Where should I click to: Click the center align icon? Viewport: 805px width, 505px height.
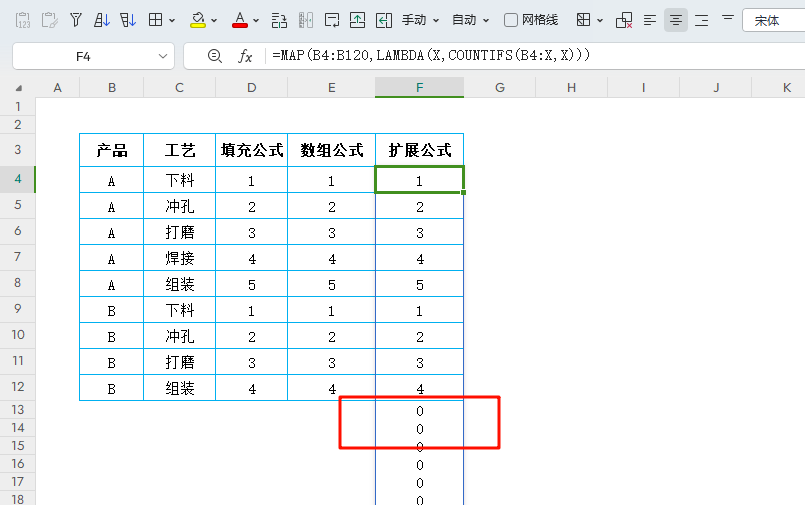tap(676, 20)
